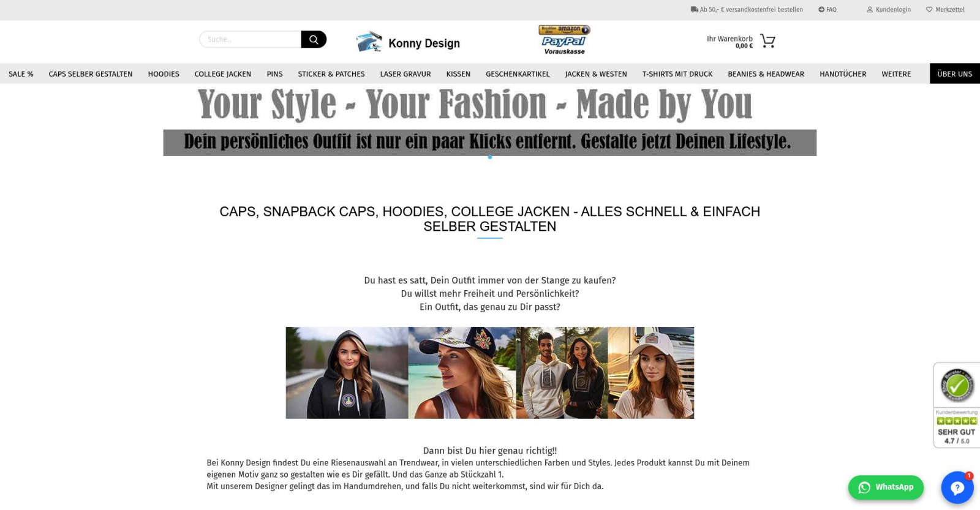The image size is (980, 510).
Task: Open the blue help chat bubble
Action: tap(957, 487)
